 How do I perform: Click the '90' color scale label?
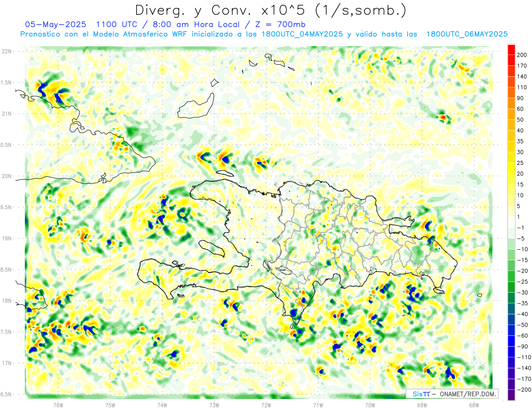tap(520, 98)
